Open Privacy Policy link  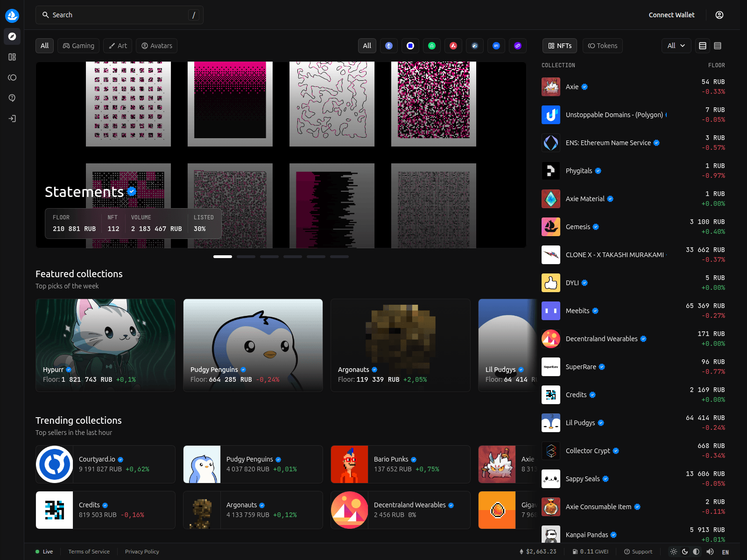142,552
